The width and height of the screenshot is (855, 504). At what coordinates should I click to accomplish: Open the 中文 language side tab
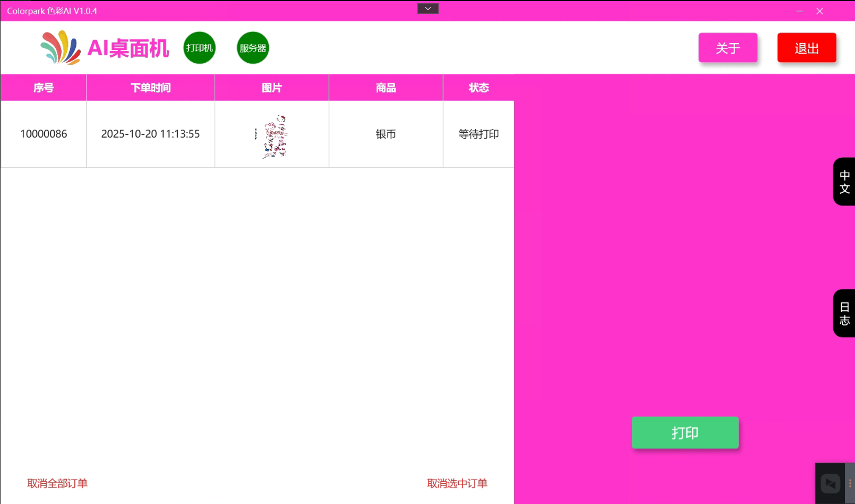pyautogui.click(x=844, y=182)
